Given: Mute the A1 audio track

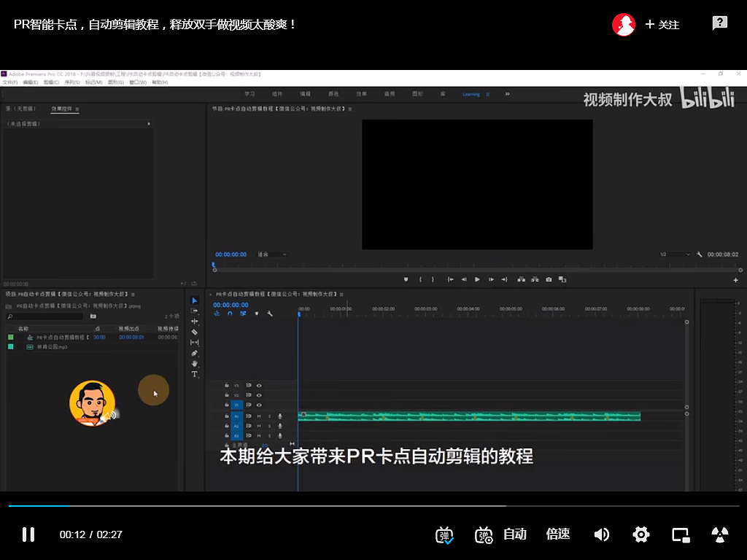Looking at the screenshot, I should pyautogui.click(x=260, y=416).
